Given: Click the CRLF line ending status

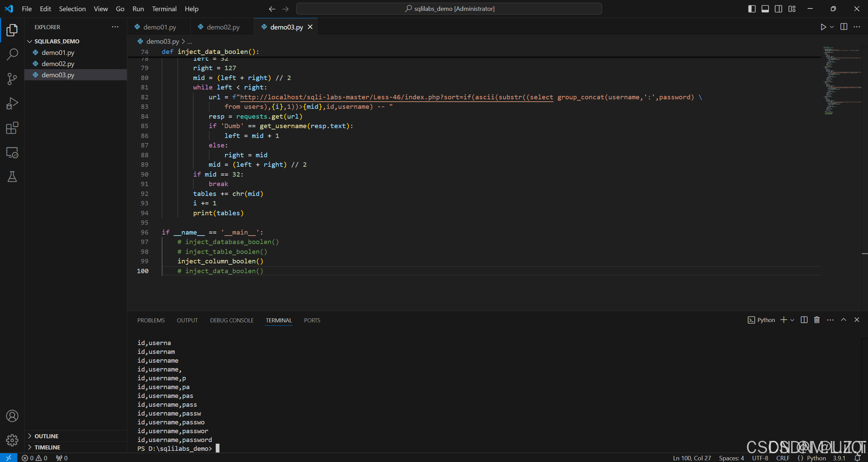Looking at the screenshot, I should 783,458.
